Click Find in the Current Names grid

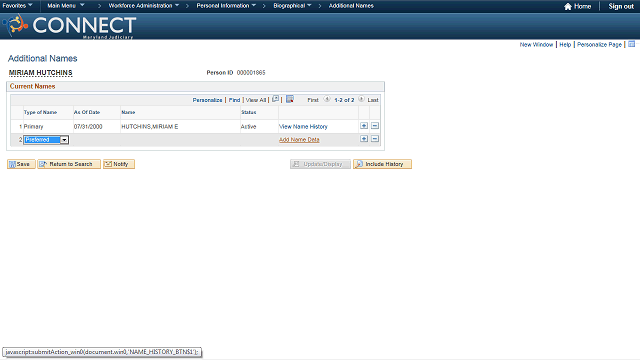(x=234, y=100)
